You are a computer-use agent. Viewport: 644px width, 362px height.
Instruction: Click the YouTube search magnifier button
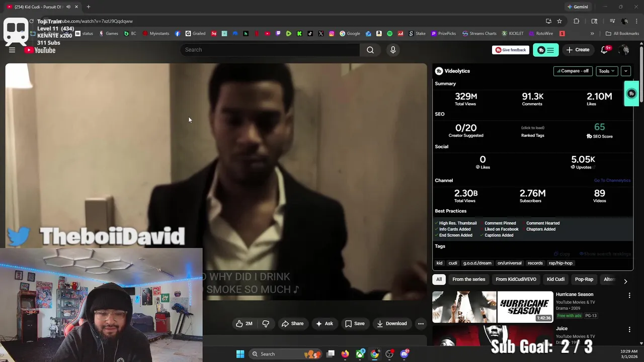[x=370, y=50]
